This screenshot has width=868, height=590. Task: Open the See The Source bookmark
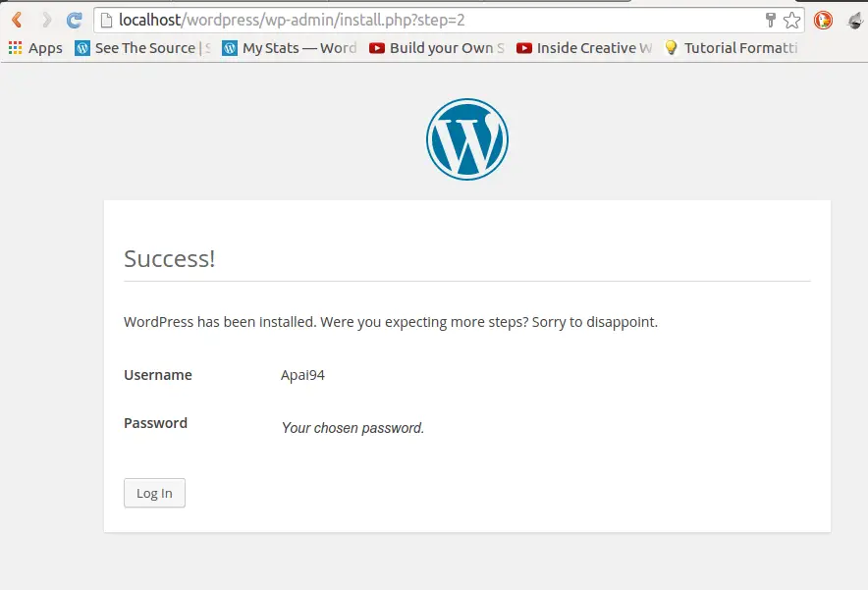point(142,48)
